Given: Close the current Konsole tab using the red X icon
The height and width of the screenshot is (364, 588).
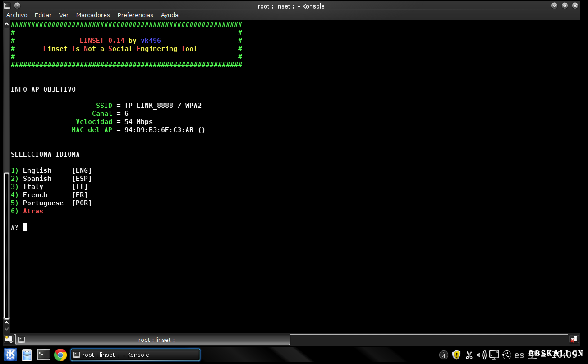Looking at the screenshot, I should 574,340.
